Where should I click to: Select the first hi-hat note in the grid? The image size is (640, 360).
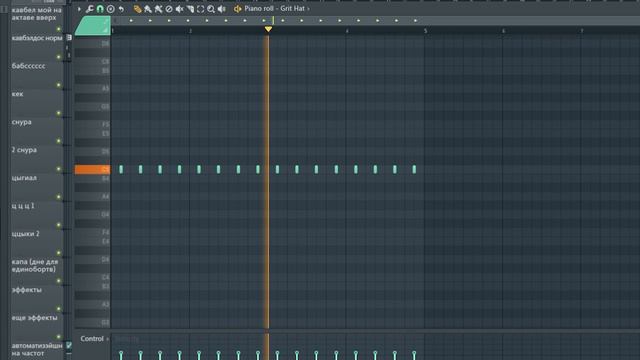(x=121, y=169)
